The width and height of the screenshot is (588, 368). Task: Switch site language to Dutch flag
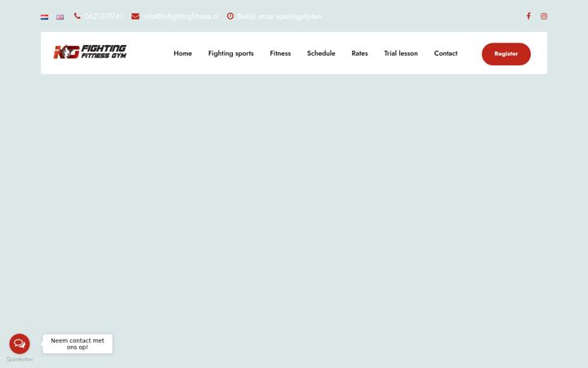tap(44, 17)
